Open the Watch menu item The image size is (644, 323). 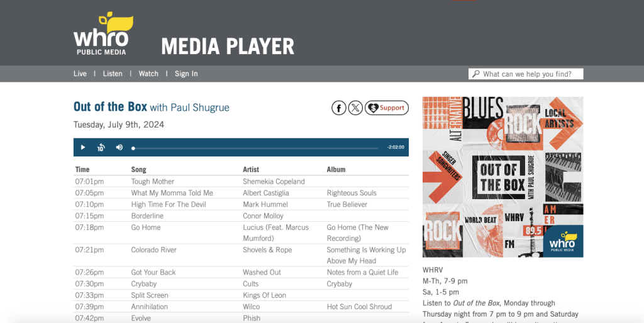coord(148,74)
